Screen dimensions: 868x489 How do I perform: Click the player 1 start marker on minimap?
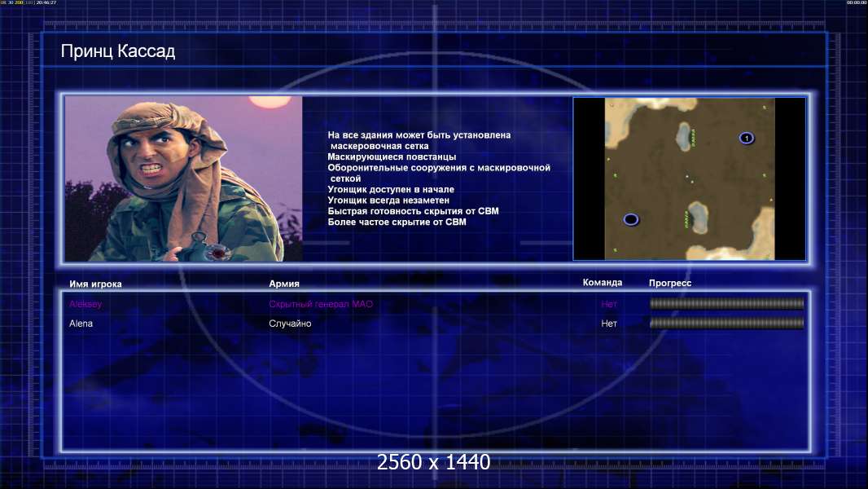[746, 138]
